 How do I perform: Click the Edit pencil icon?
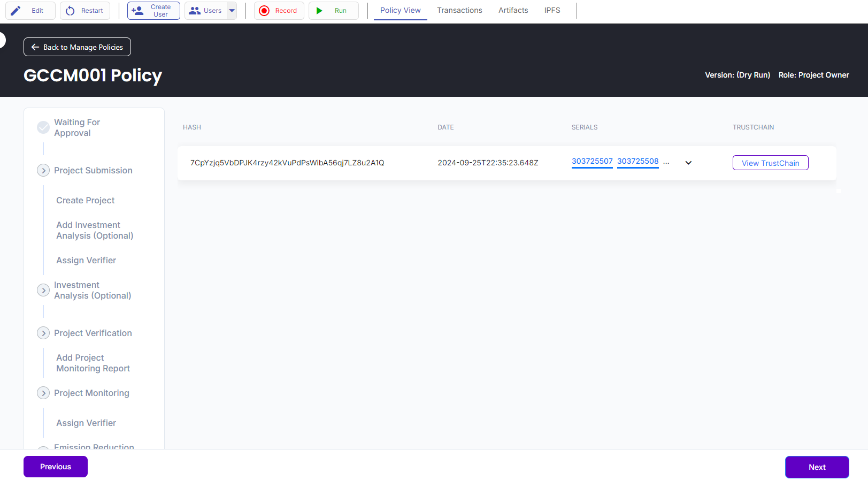16,11
